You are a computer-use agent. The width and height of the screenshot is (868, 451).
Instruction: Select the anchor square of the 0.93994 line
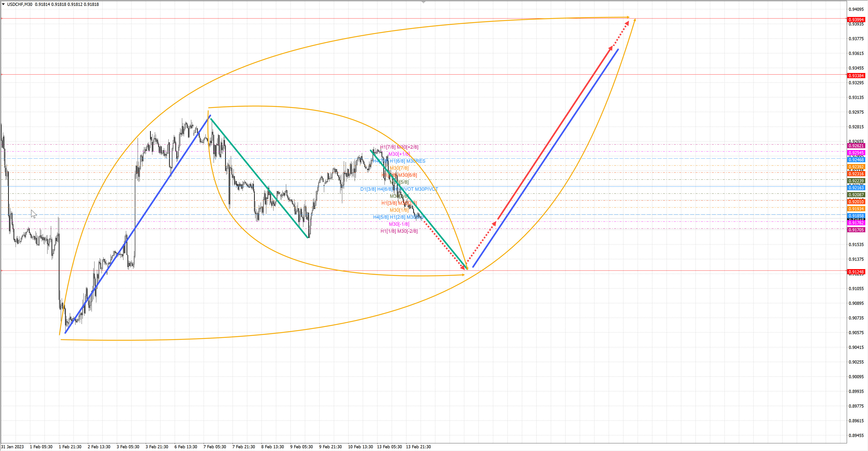[x=2, y=19]
